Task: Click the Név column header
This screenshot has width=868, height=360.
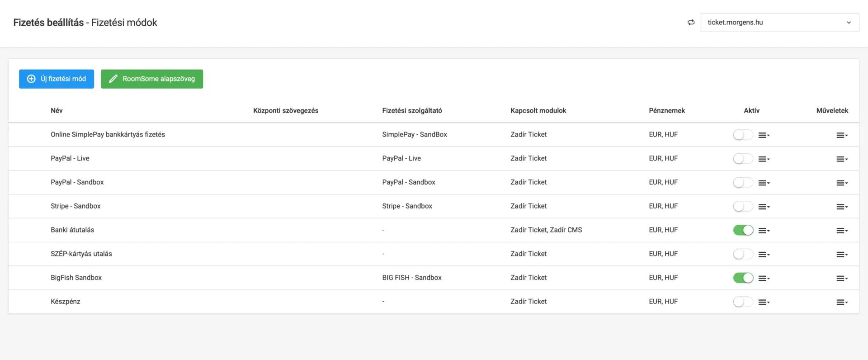Action: pyautogui.click(x=57, y=111)
